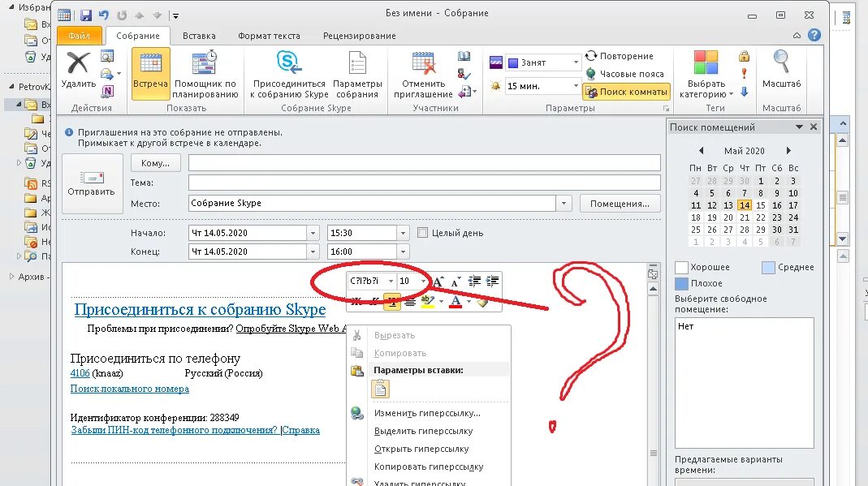Click the format painter icon in mini toolbar
Image resolution: width=868 pixels, height=486 pixels.
pos(482,301)
